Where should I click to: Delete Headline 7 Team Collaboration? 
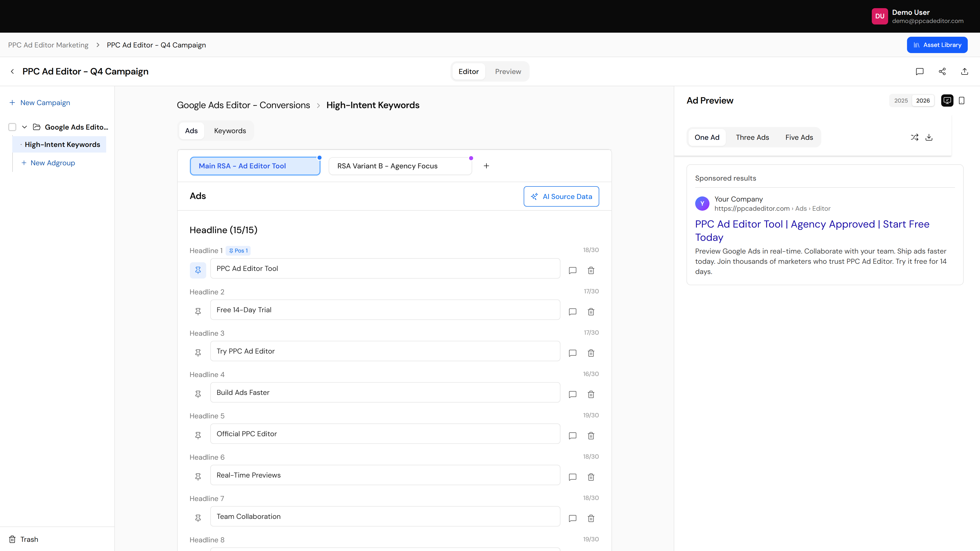(591, 518)
